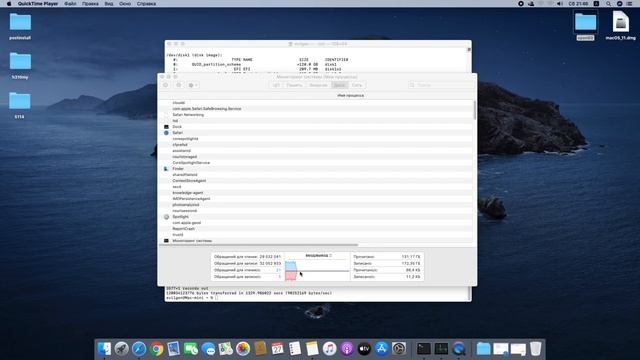
Task: Open the Окно menu
Action: pyautogui.click(x=125, y=4)
